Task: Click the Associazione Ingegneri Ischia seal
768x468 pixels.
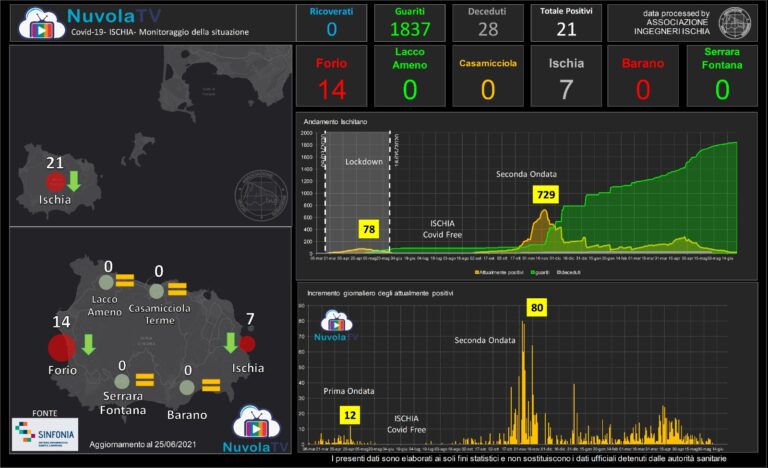Action: pyautogui.click(x=736, y=23)
